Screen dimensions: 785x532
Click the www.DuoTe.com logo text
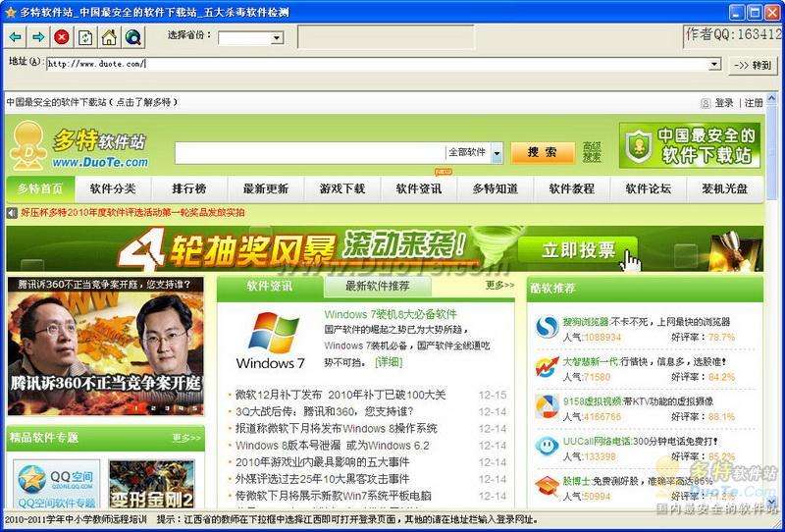click(100, 162)
